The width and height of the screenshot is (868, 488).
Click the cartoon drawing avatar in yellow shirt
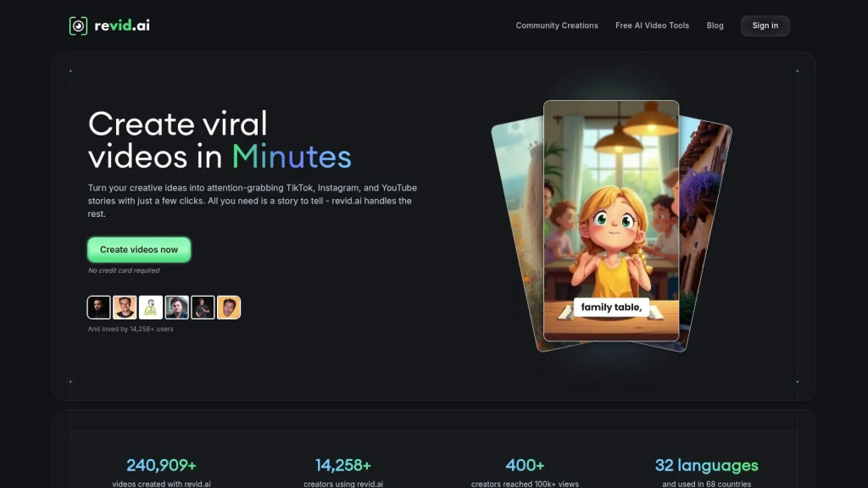pos(151,308)
